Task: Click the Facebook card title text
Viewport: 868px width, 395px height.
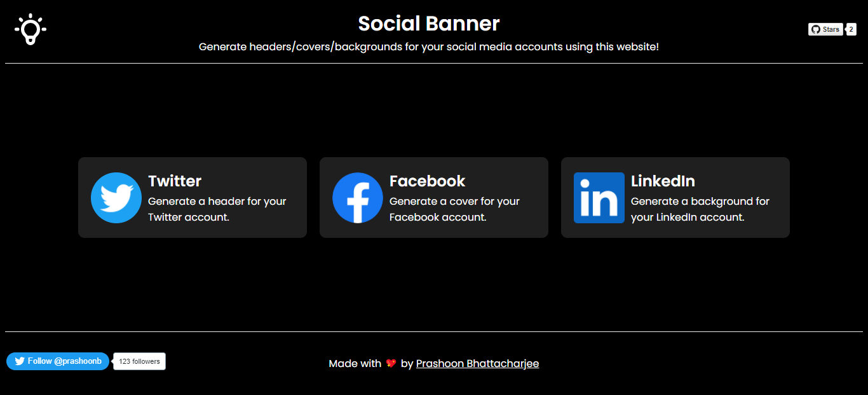Action: (x=427, y=181)
